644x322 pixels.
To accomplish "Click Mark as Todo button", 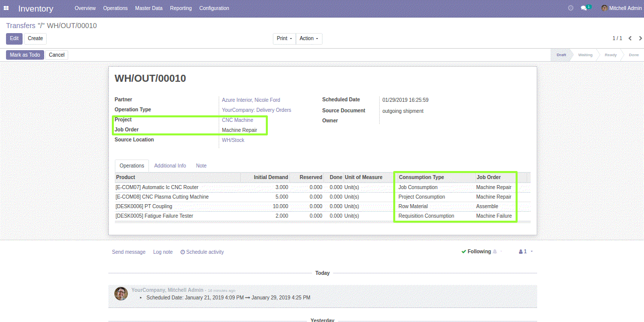I will (25, 55).
